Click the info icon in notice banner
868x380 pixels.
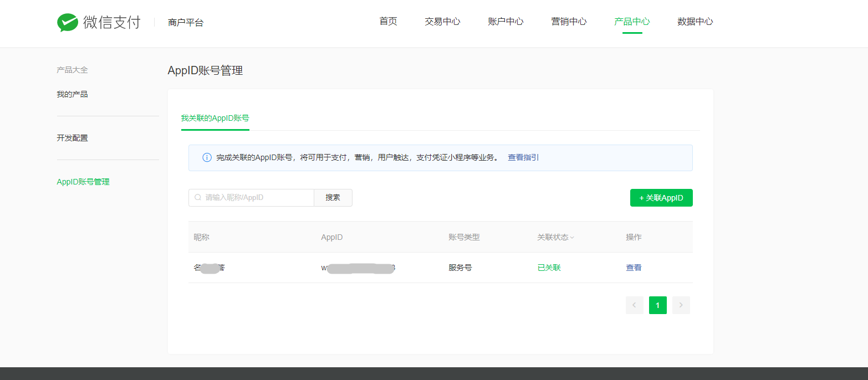pos(207,158)
